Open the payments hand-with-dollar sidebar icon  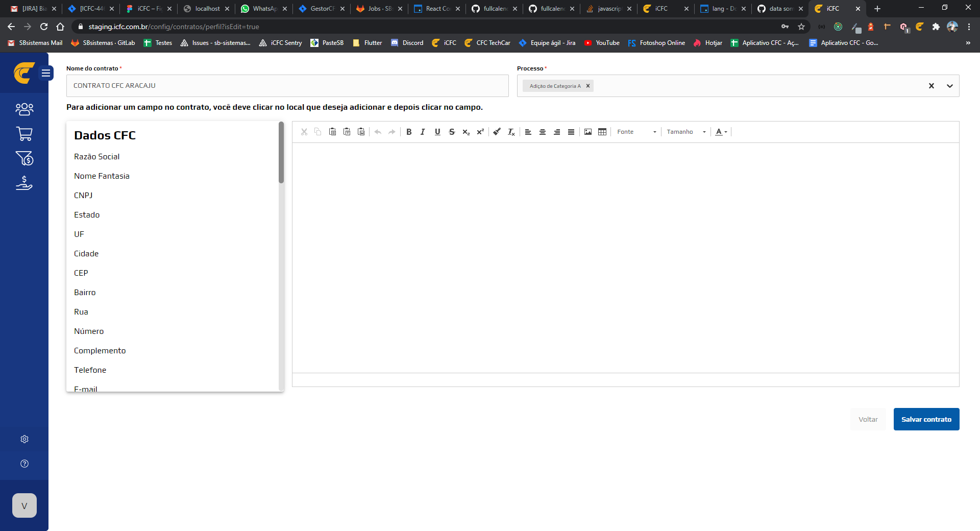tap(24, 183)
